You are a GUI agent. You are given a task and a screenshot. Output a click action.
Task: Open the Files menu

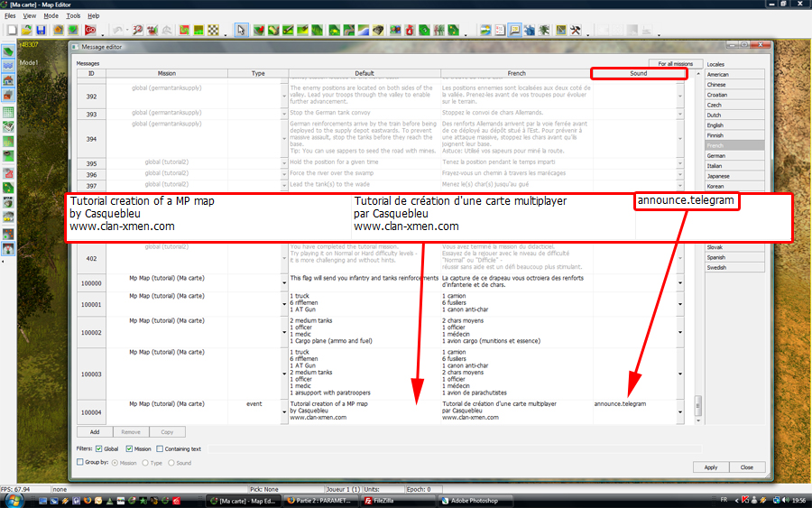10,16
